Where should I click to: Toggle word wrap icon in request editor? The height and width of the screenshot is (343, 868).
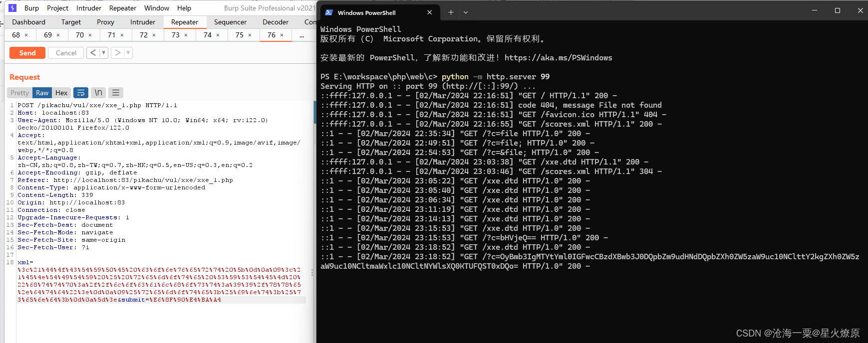click(81, 93)
